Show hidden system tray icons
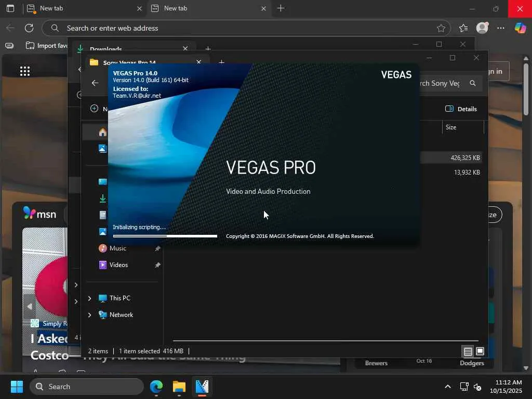Screen dimensions: 532x399 tap(447, 387)
